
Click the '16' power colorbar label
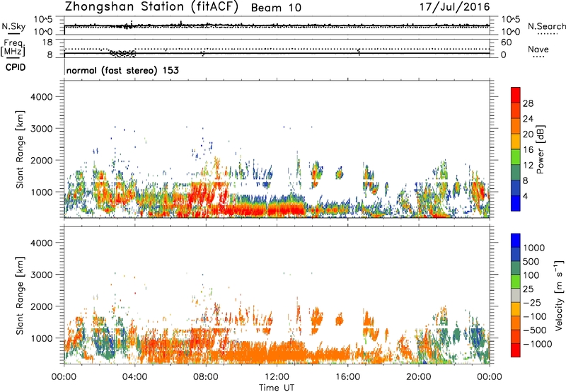point(528,150)
